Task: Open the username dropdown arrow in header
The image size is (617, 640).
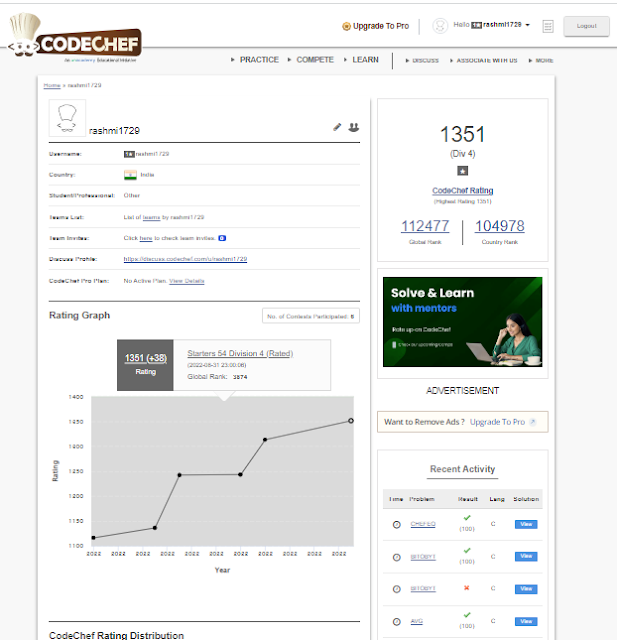Action: coord(527,25)
